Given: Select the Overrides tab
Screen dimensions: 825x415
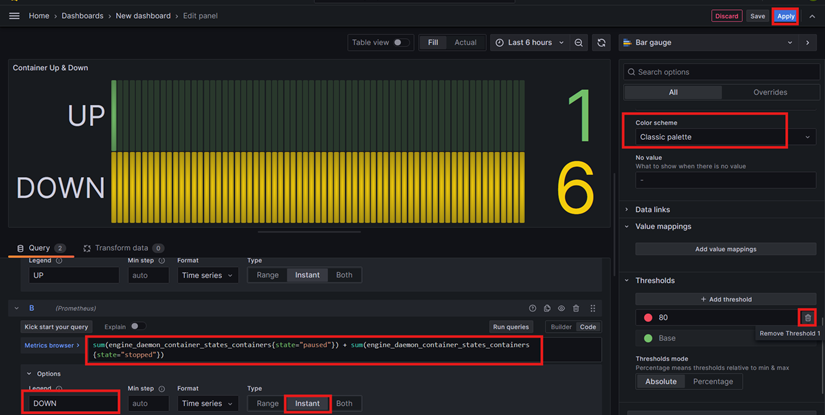Looking at the screenshot, I should (x=770, y=92).
